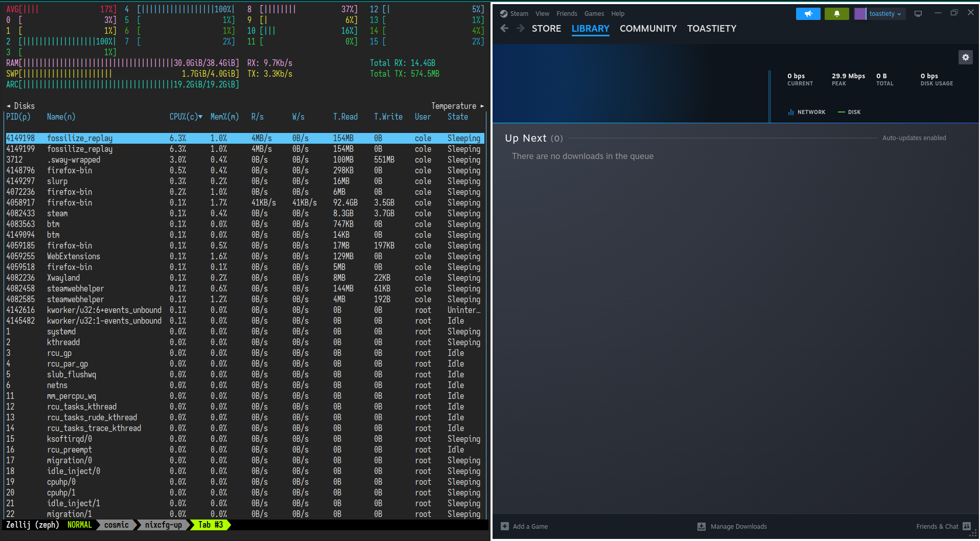Viewport: 980px width, 541px height.
Task: Click the Steam logo icon
Action: (x=503, y=13)
